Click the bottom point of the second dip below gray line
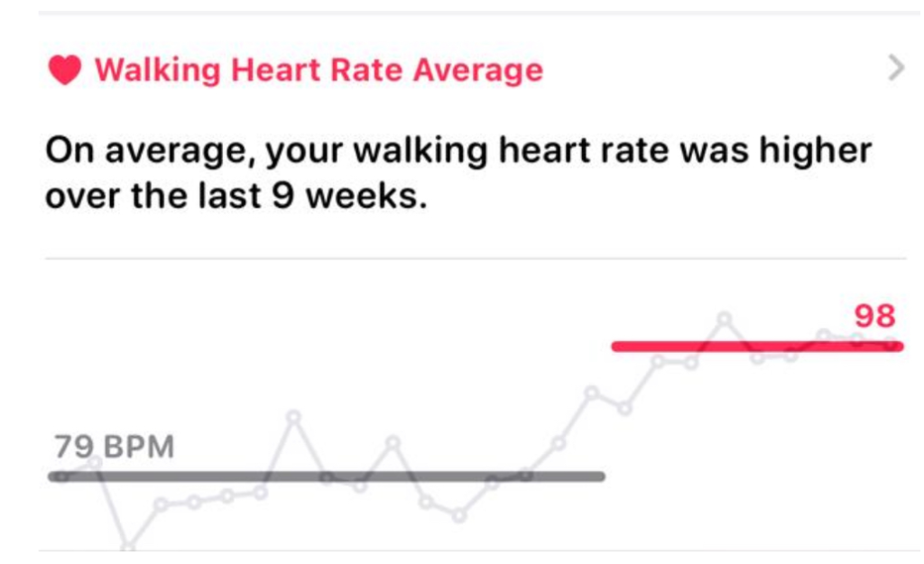Viewport: 924px width, 564px height. pyautogui.click(x=459, y=517)
